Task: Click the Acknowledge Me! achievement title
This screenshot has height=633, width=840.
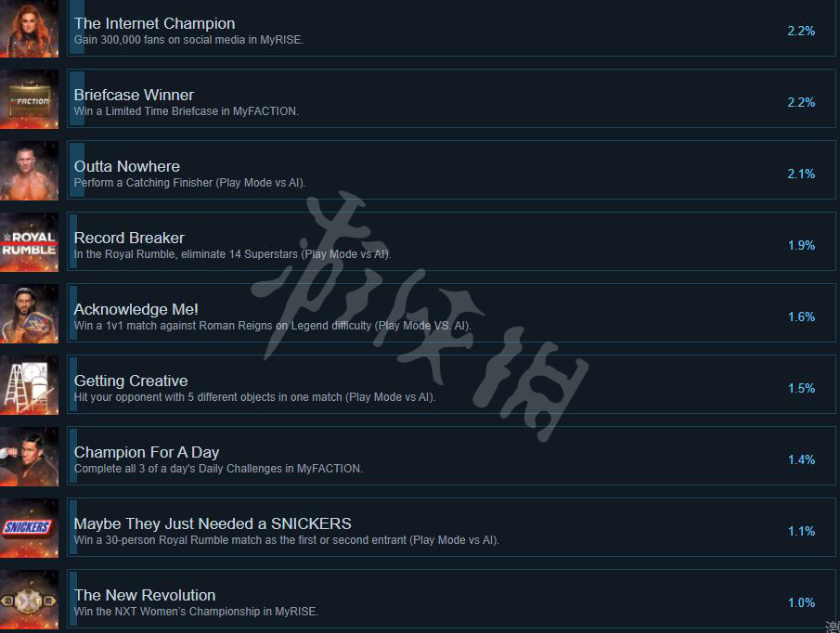Action: pos(136,309)
